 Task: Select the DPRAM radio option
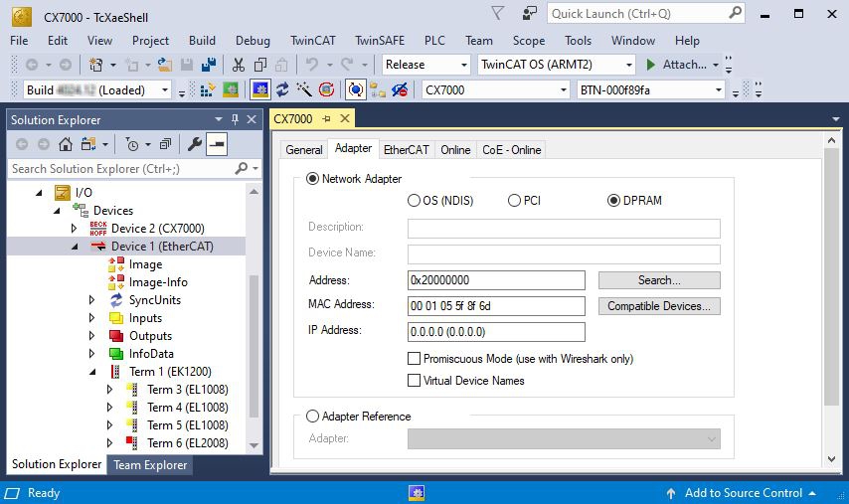613,200
